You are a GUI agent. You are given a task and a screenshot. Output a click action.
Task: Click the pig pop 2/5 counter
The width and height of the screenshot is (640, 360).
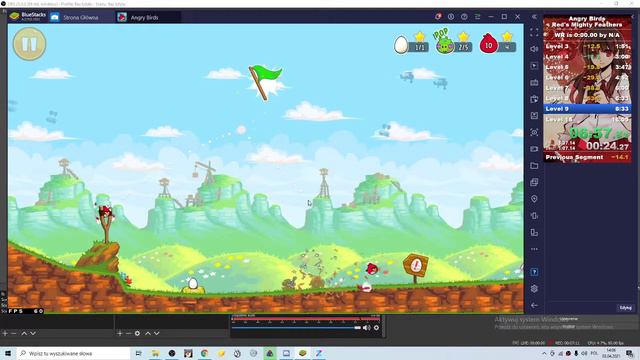point(453,42)
